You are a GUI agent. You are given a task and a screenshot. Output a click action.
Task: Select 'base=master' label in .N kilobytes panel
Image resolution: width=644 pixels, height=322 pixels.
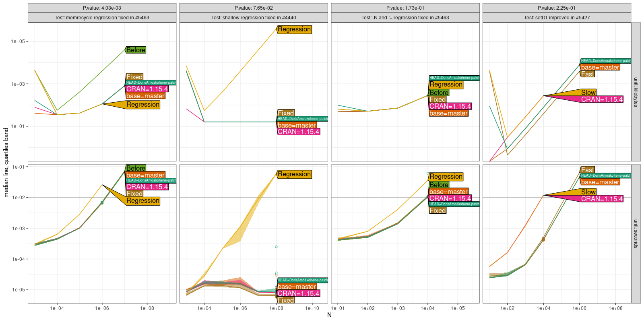(448, 114)
